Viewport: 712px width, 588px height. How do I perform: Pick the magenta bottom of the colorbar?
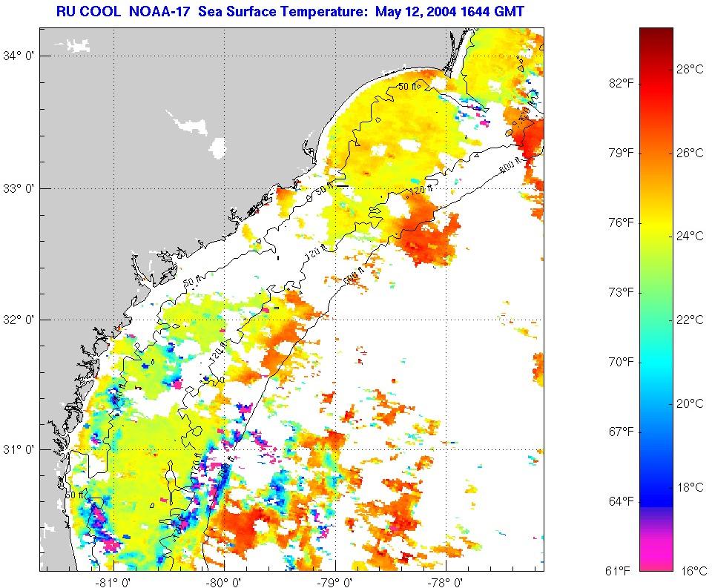(656, 556)
